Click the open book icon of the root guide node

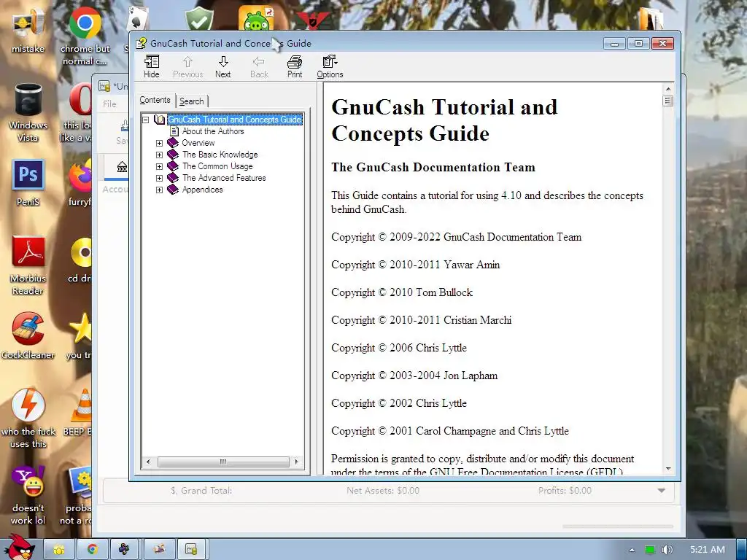coord(160,120)
